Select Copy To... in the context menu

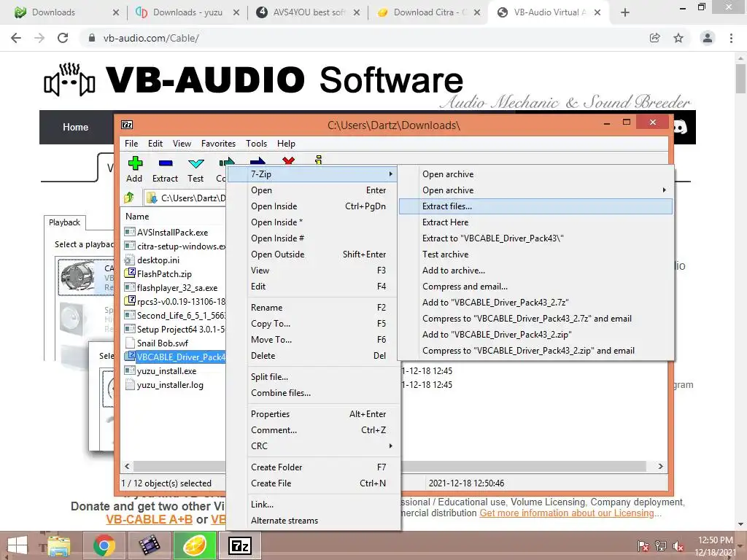point(312,324)
